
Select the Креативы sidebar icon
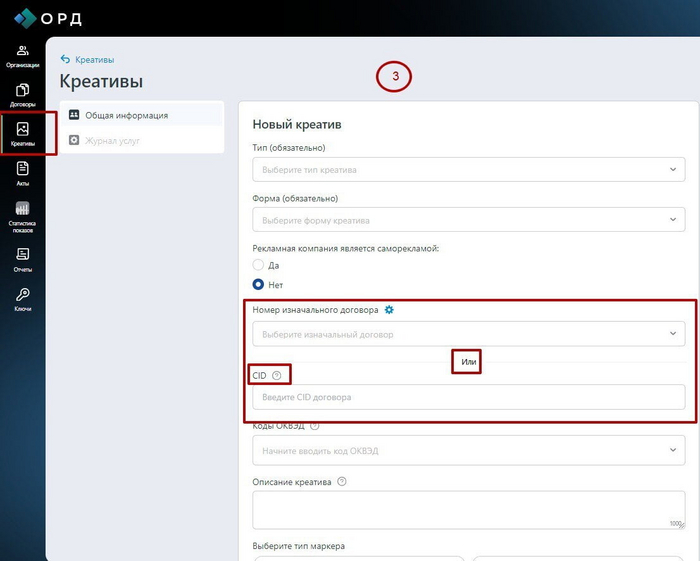coord(22,133)
